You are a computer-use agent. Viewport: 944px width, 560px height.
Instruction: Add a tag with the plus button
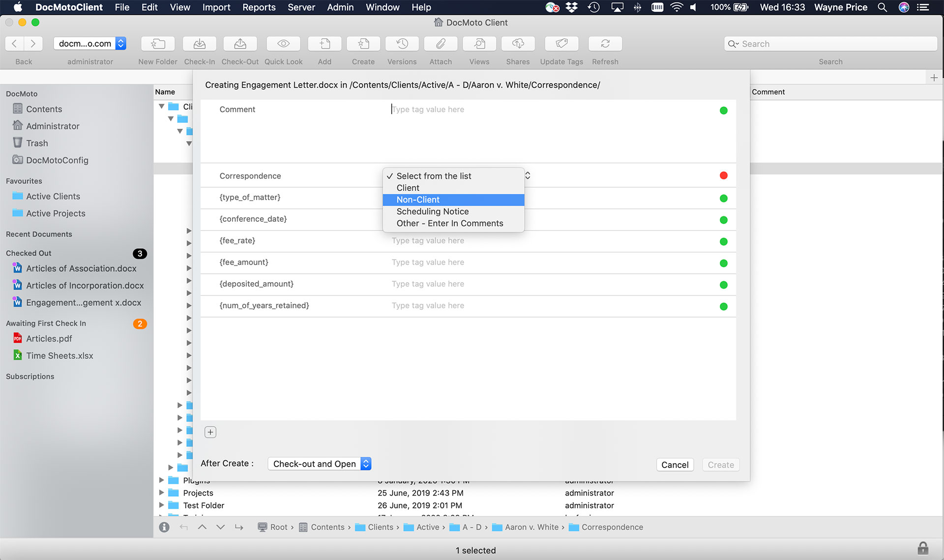click(x=210, y=432)
